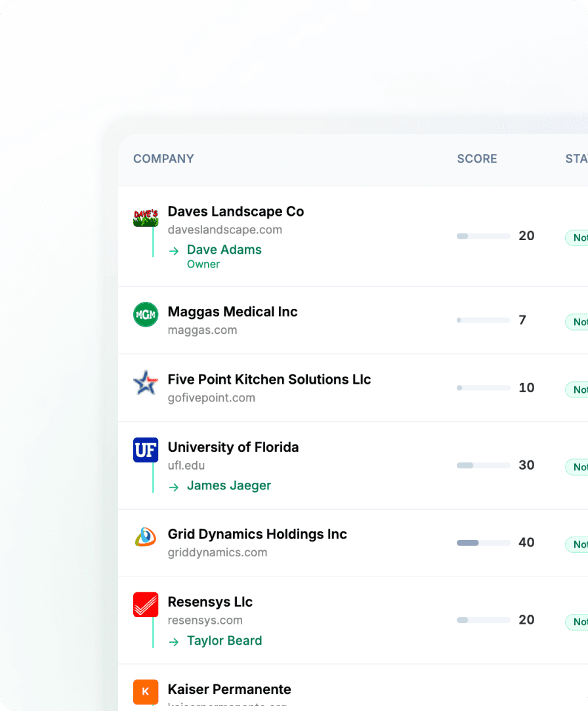Sort by the COMPANY column header
588x711 pixels.
point(163,159)
